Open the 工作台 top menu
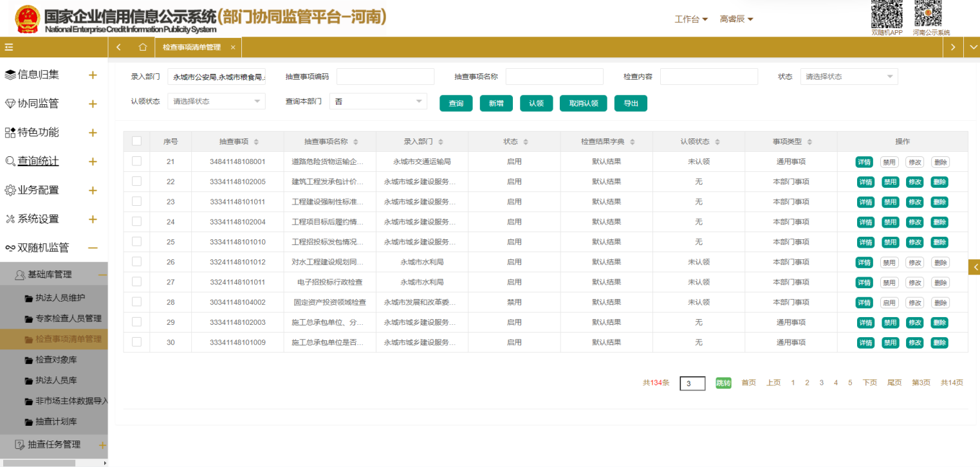 coord(690,19)
